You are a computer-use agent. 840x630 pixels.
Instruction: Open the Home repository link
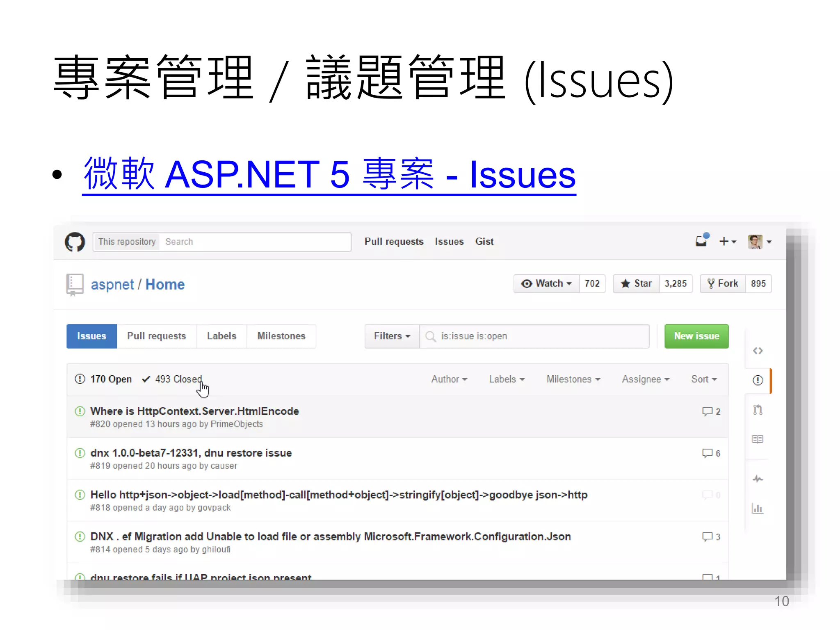click(165, 285)
